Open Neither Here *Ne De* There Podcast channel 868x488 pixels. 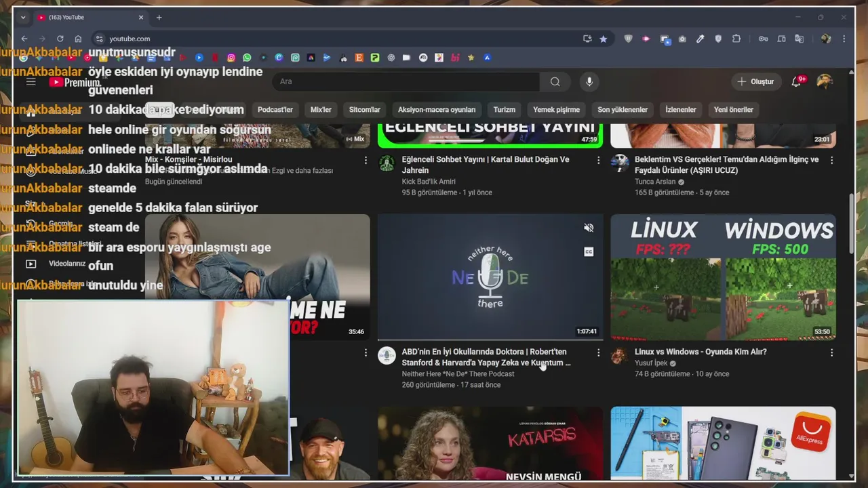click(x=458, y=374)
